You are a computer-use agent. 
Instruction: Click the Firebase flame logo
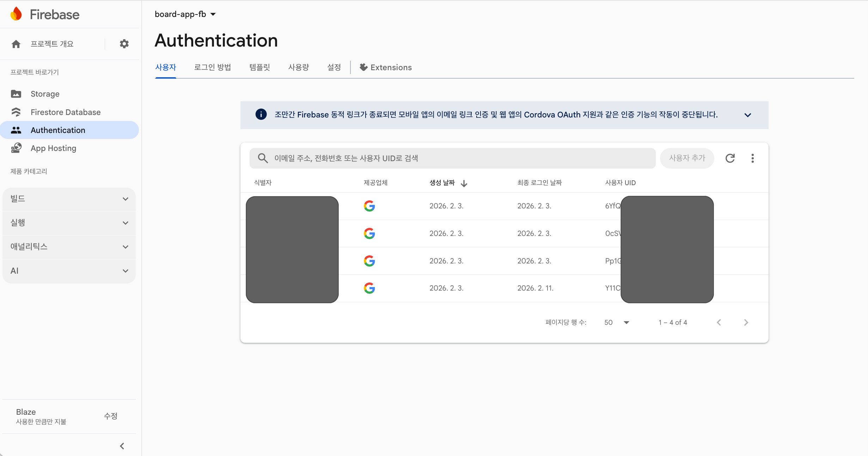click(x=16, y=14)
